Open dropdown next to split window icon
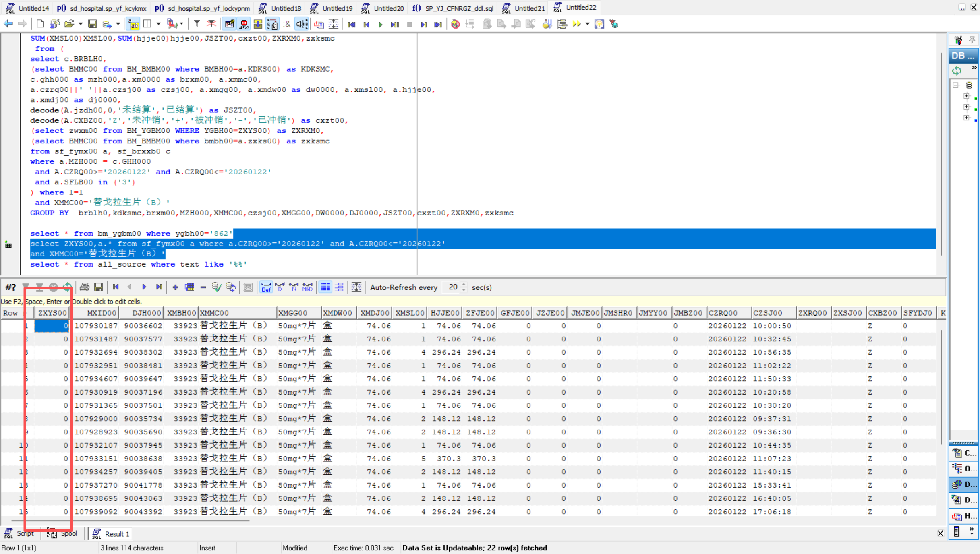Screen dimensions: 980x554 click(158, 24)
